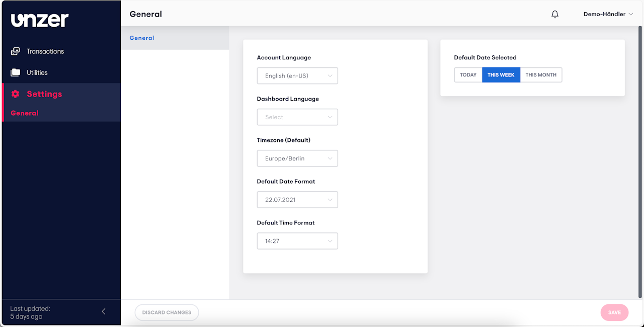Image resolution: width=644 pixels, height=327 pixels.
Task: Select THIS WEEK as default date
Action: click(501, 75)
